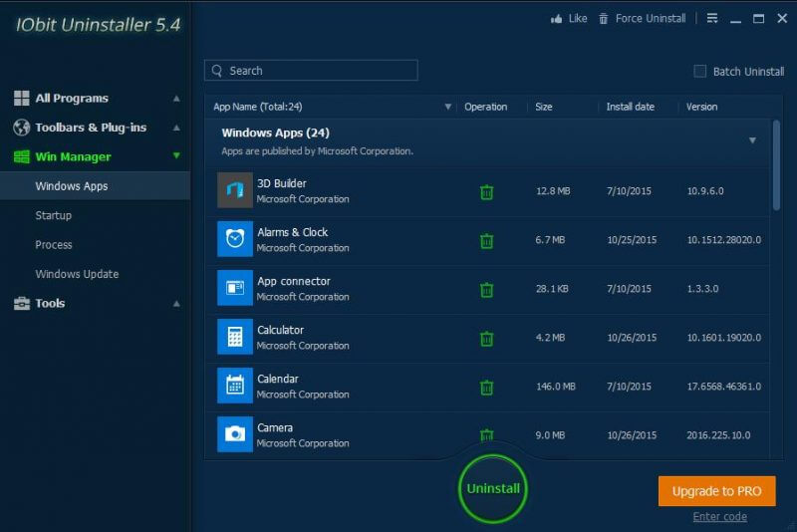This screenshot has width=797, height=532.
Task: Collapse the Win Manager section arrow
Action: coord(176,155)
